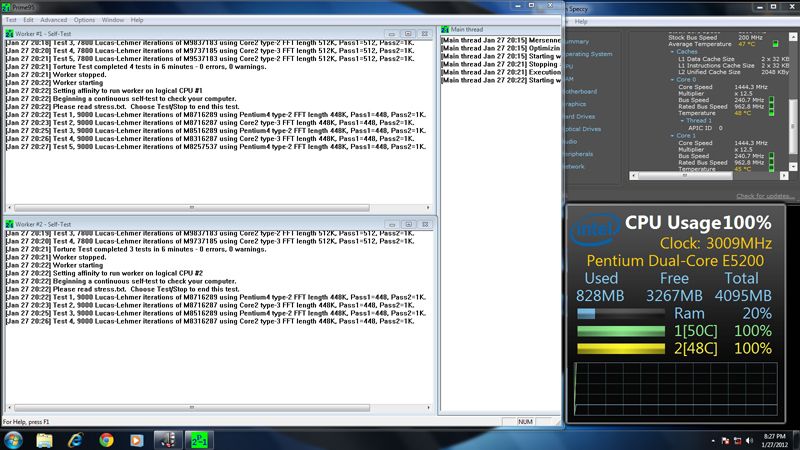Click Speccy horizontal scrollbar right arrow
Screen dimensions: 800x450
tap(784, 176)
